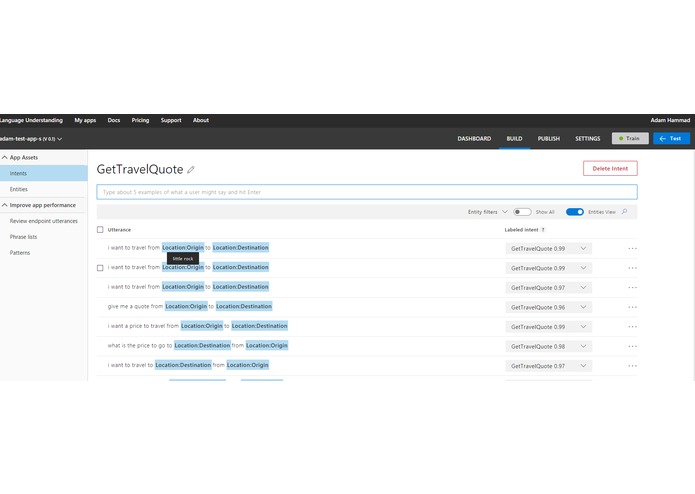
Task: Open options menu for 'i want to travel to' row
Action: 633,366
